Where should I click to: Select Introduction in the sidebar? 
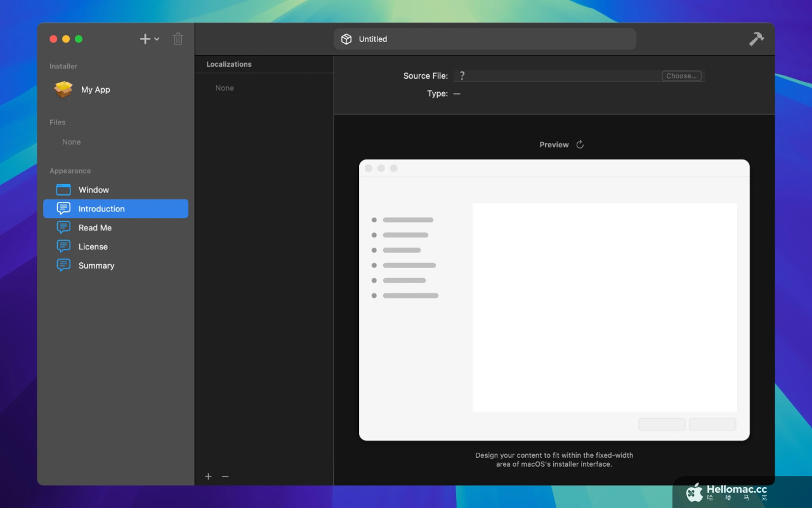point(115,209)
